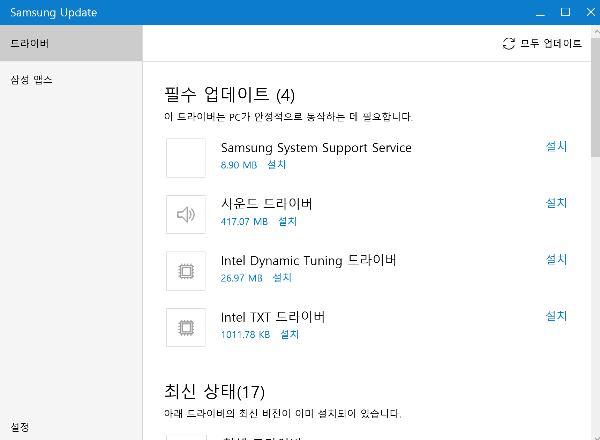
Task: Click the scrollbar up arrow
Action: 596,32
